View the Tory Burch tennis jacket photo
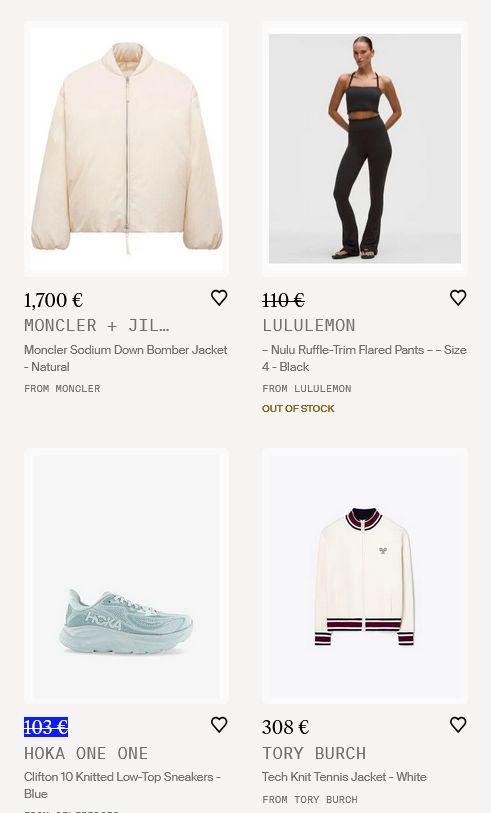Image resolution: width=491 pixels, height=813 pixels. (364, 576)
